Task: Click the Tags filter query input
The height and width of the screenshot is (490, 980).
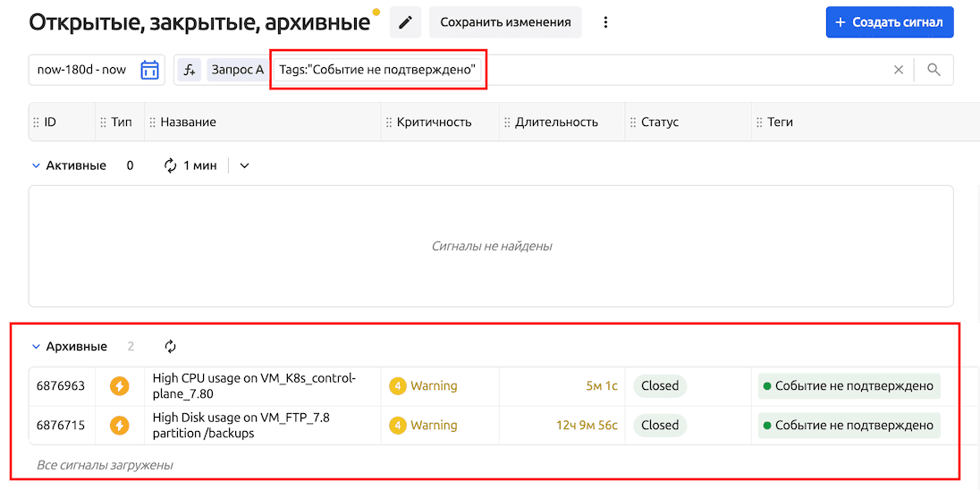Action: 378,70
